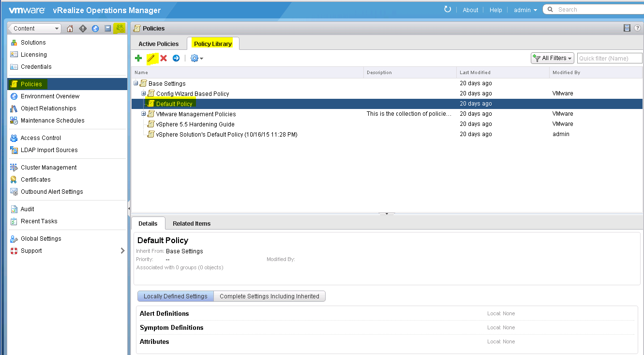Click the panel layout icon beside help
Image resolution: width=644 pixels, height=355 pixels.
(627, 28)
